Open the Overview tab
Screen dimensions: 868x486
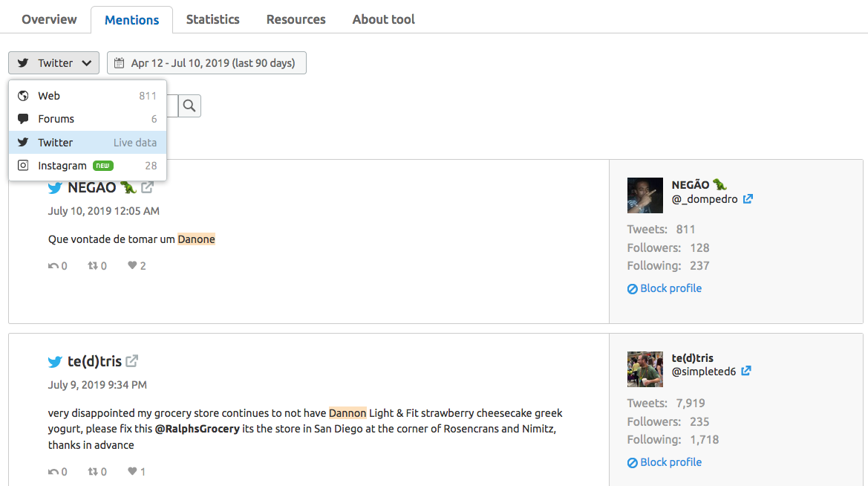click(49, 19)
